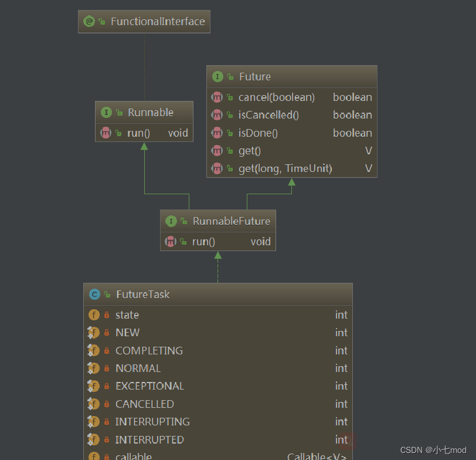Click the magnifier icon near INTERRUPTED row
The image size is (476, 460).
(348, 441)
